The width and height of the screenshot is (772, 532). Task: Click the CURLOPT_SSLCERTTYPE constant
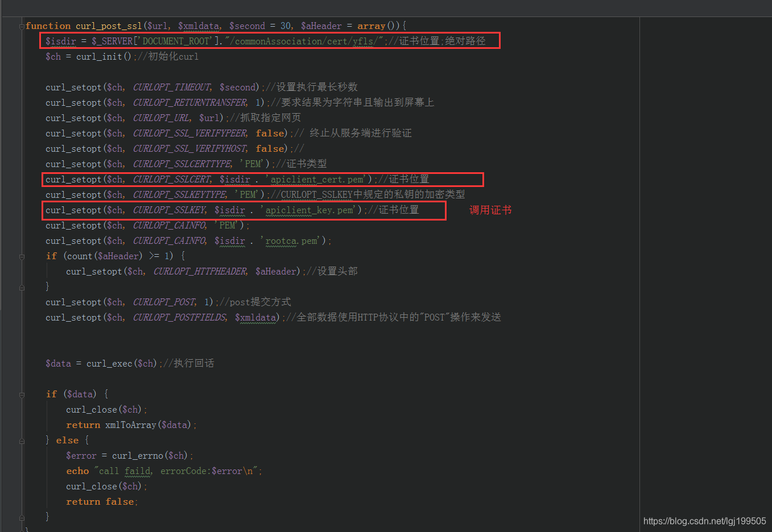(x=182, y=164)
